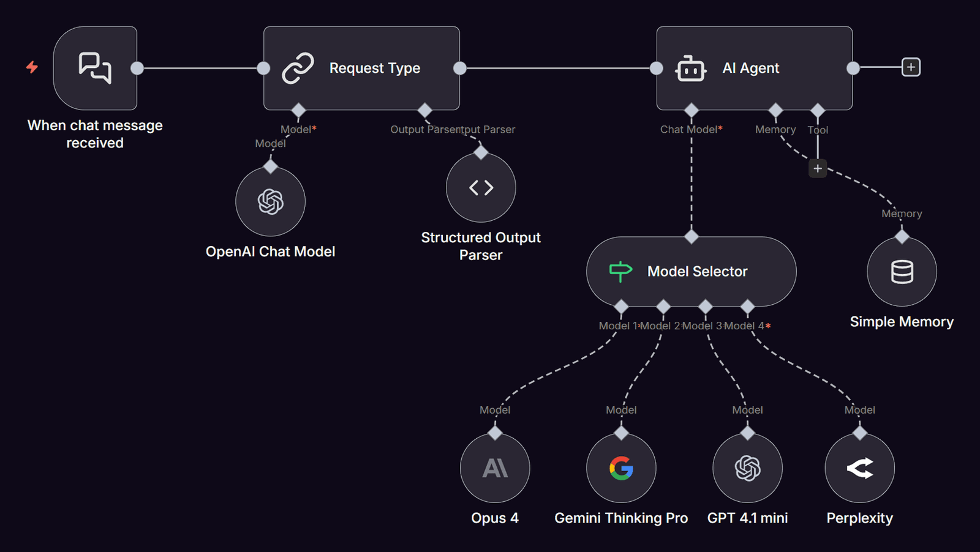Viewport: 980px width, 552px height.
Task: Open the chat message trigger node
Action: (x=95, y=68)
